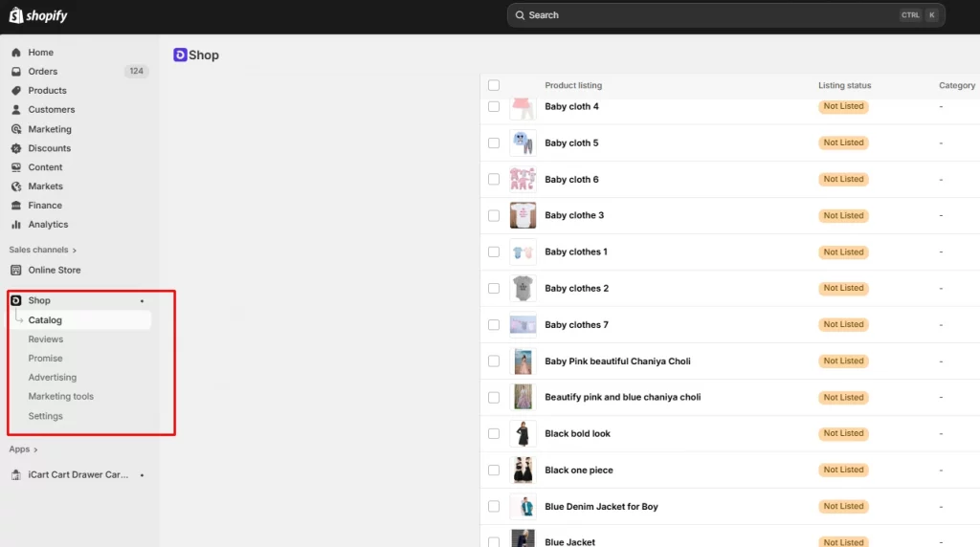Open the Reviews submenu under Shop
980x547 pixels.
pyautogui.click(x=46, y=339)
